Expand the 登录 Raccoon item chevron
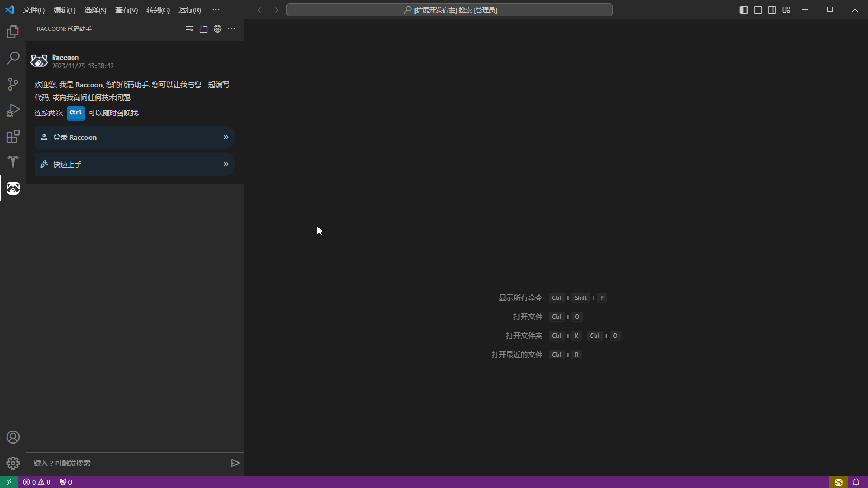Viewport: 868px width, 488px height. [x=226, y=137]
